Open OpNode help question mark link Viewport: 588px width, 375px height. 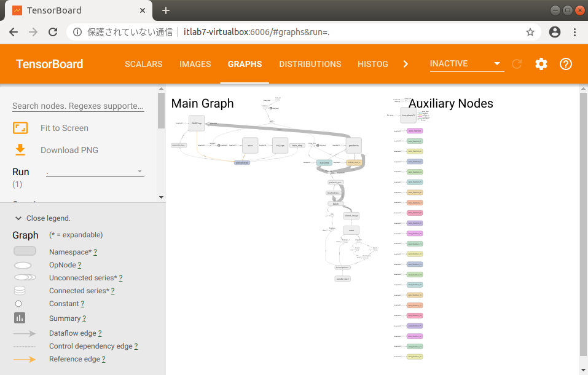tap(79, 265)
